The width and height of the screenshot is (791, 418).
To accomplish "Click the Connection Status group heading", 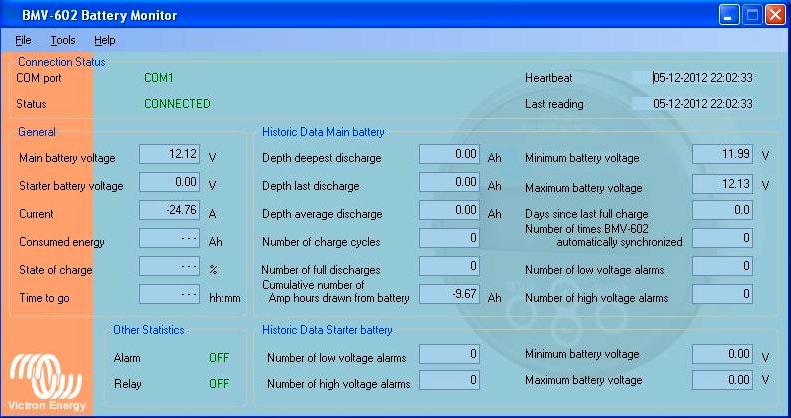I will [x=62, y=62].
